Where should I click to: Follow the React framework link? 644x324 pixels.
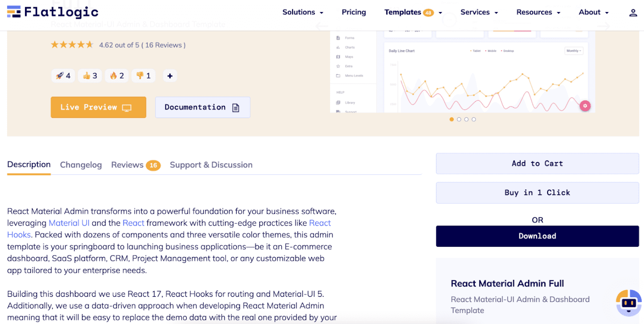click(x=134, y=223)
